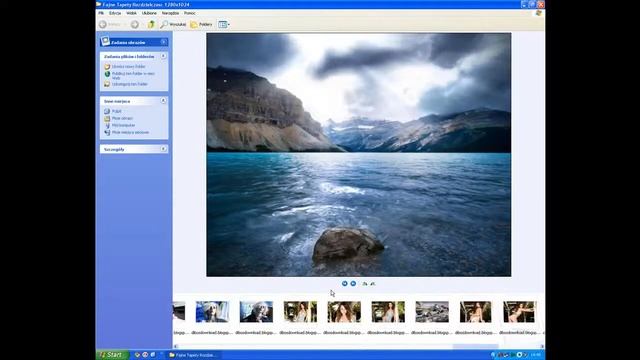
Task: Expand the Zadania obrazów panel
Action: [x=163, y=42]
